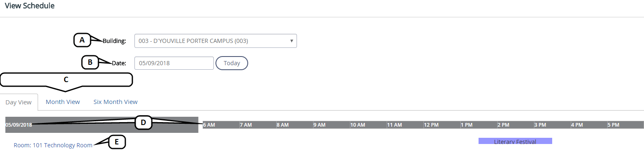The image size is (644, 151).
Task: Select the Literary Festival event block
Action: pos(515,141)
